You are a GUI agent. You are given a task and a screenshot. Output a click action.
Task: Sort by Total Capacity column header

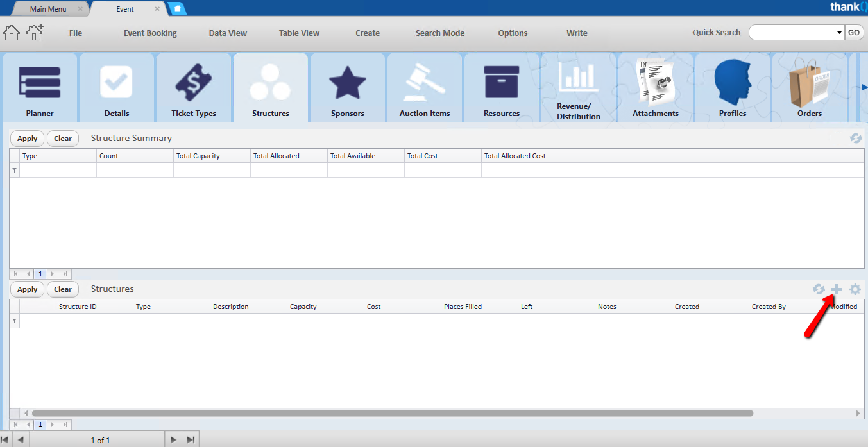coord(212,156)
